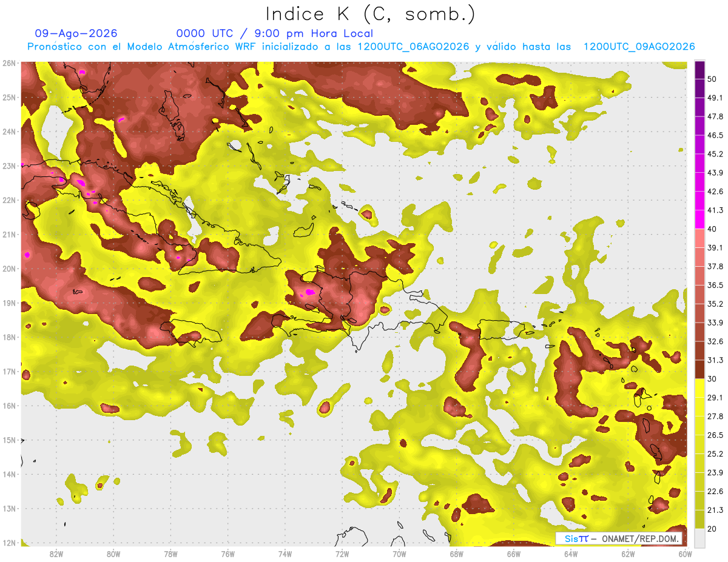Click the longitude label '78W'
This screenshot has height=562, width=728.
(170, 554)
